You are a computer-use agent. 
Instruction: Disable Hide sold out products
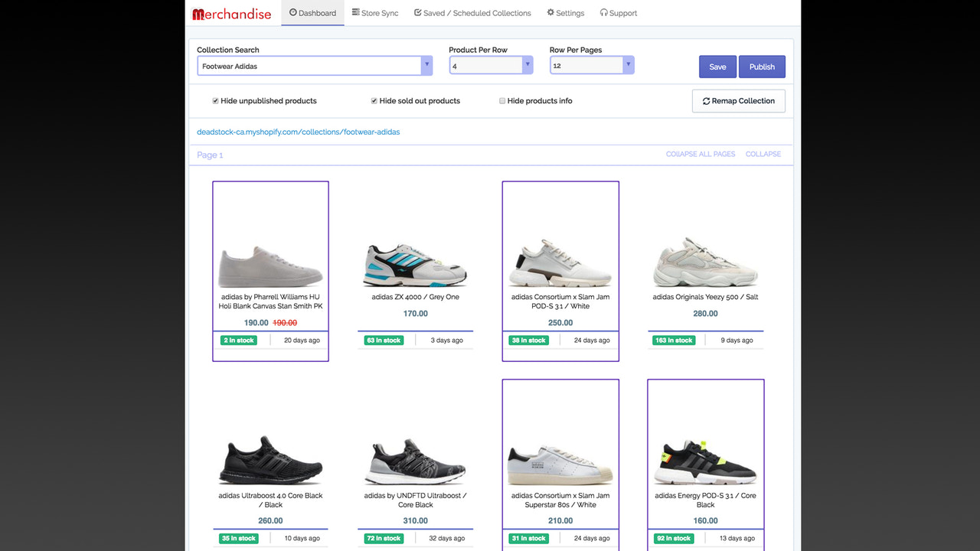click(374, 100)
